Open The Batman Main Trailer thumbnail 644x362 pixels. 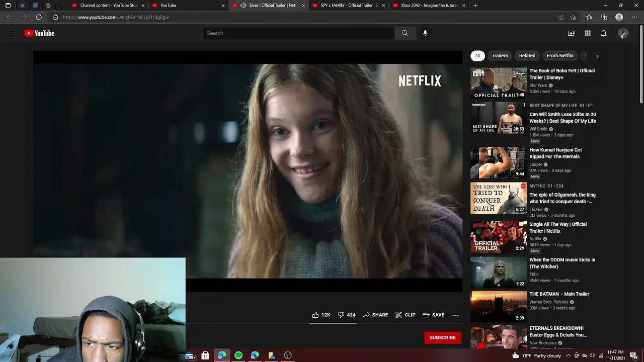498,306
